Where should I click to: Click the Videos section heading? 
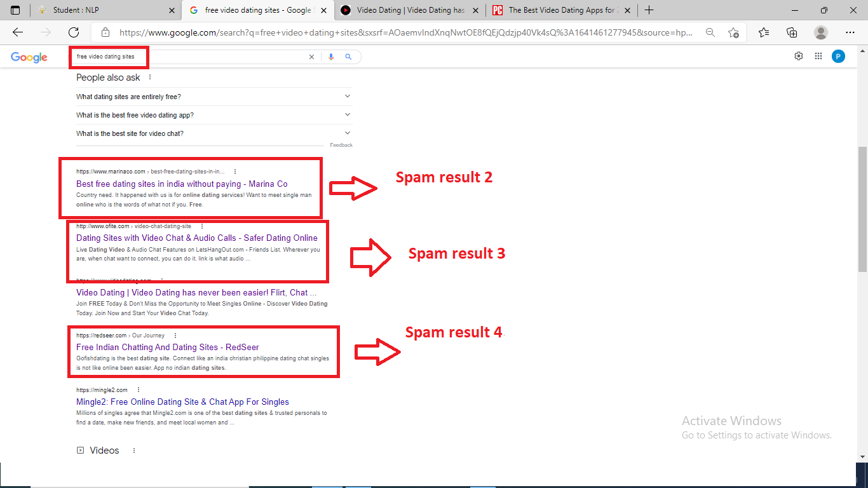104,451
